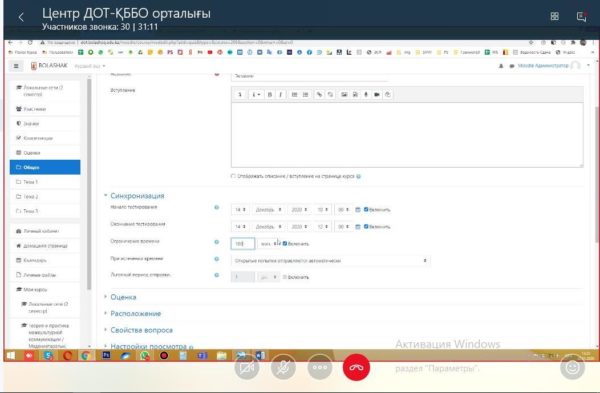Open the start-of-test month dropdown
Screen dimensions: 600x393
(x=268, y=210)
